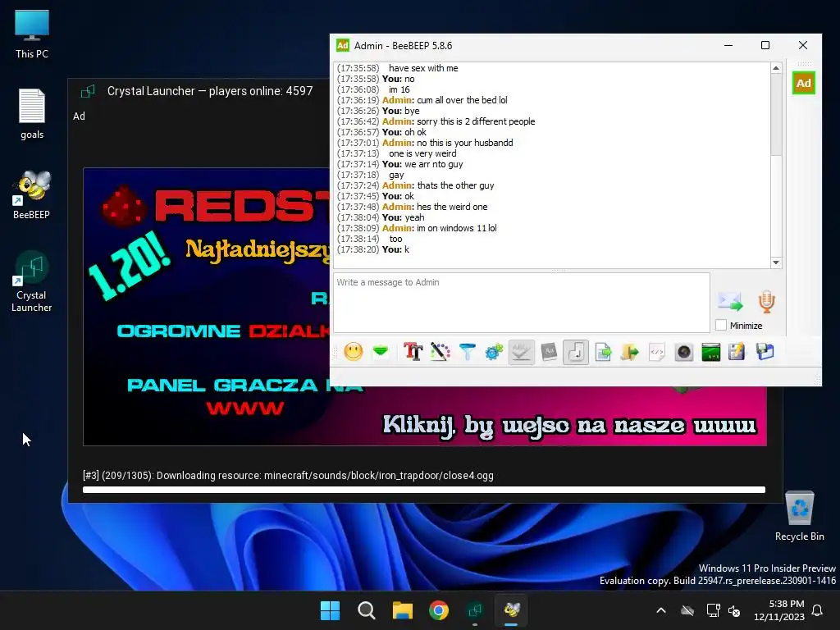Switch to Crystal Launcher via taskbar icon
The image size is (840, 630).
[x=475, y=610]
